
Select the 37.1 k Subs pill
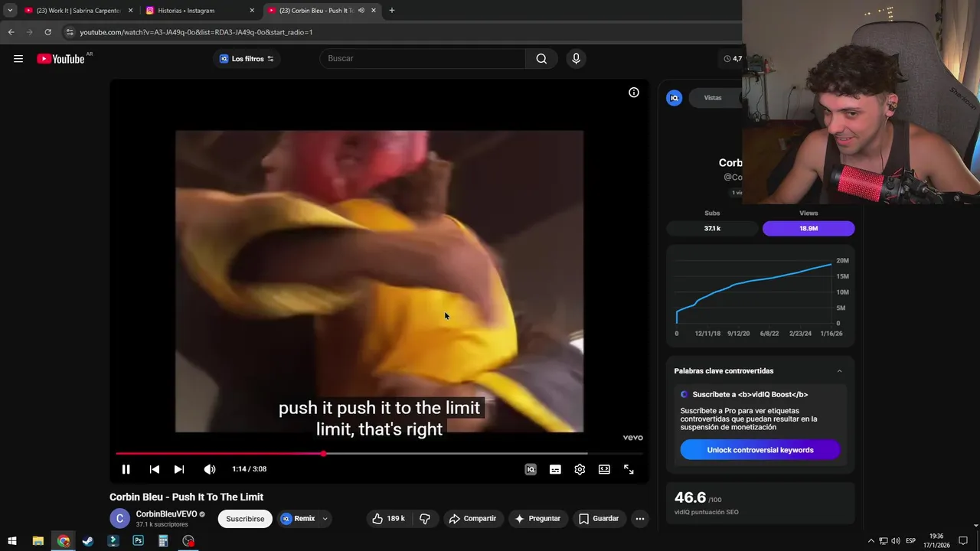(x=712, y=228)
